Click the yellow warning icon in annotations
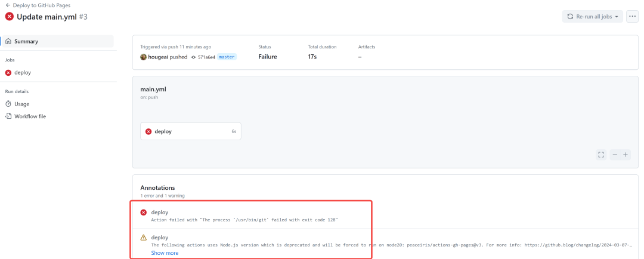This screenshot has height=259, width=644. pos(144,238)
